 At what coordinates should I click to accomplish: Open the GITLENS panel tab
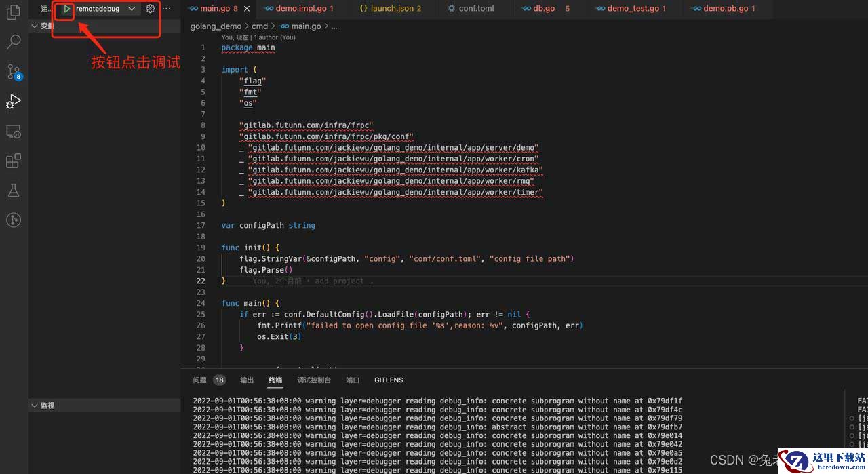(x=389, y=380)
